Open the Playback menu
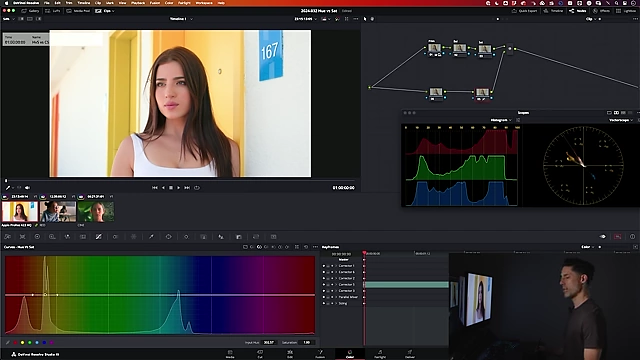 [x=138, y=3]
